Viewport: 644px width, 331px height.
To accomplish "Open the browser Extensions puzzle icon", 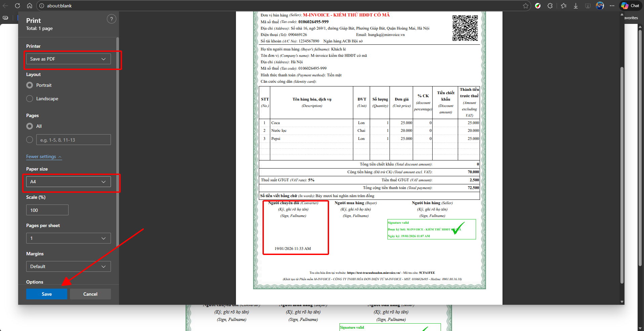I will [x=550, y=6].
